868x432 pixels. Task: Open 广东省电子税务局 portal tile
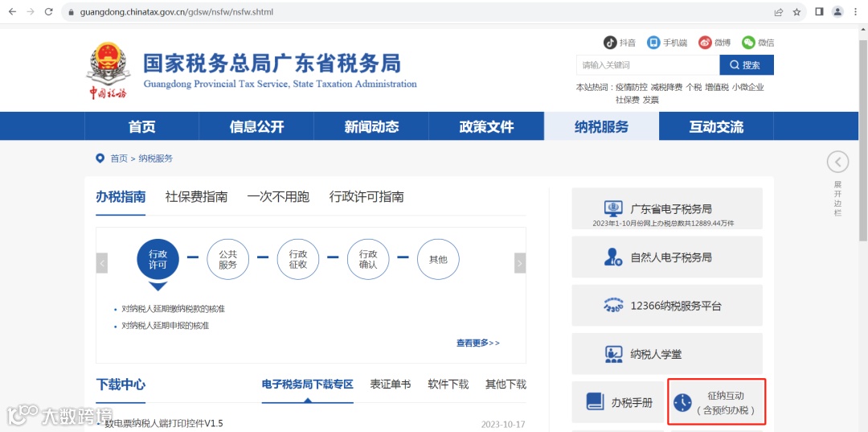click(667, 209)
